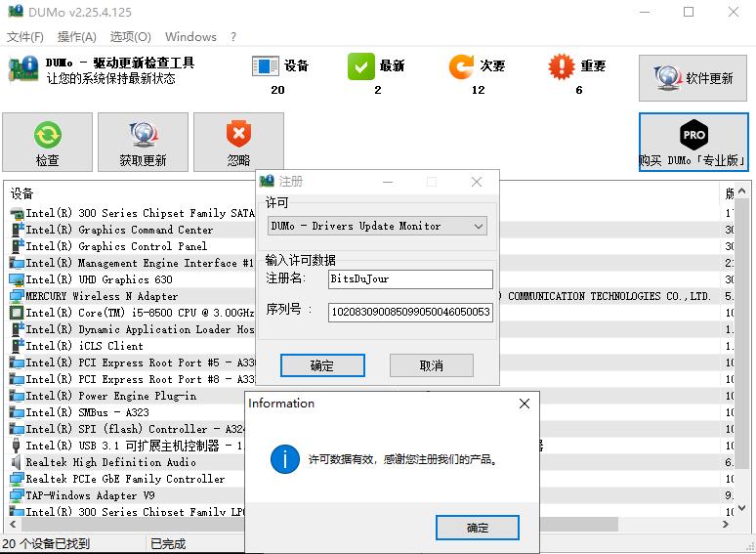
Task: Click the orange 次要 minor updates icon
Action: pyautogui.click(x=461, y=66)
